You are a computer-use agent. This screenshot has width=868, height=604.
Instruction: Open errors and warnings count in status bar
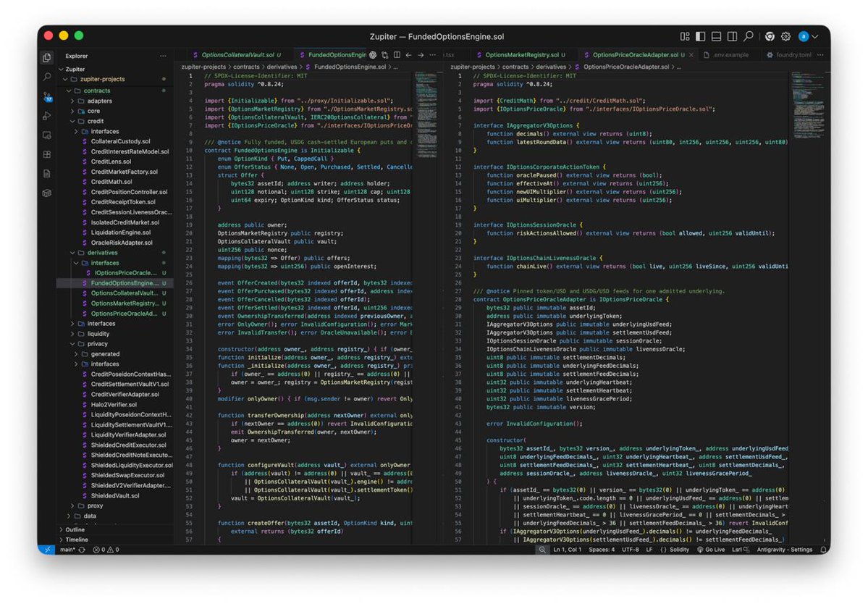106,550
